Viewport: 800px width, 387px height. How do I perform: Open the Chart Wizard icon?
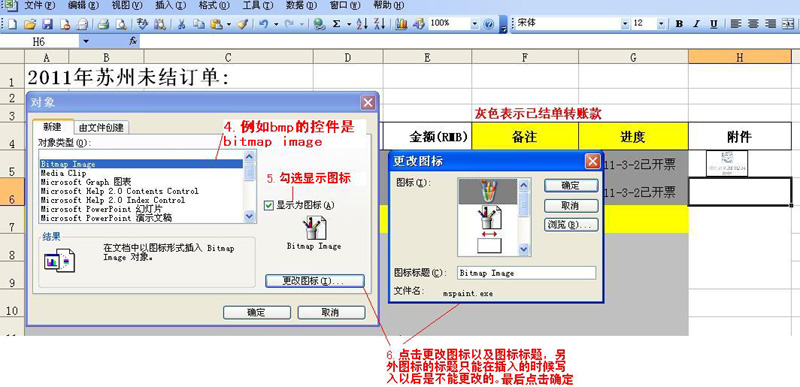[x=402, y=24]
